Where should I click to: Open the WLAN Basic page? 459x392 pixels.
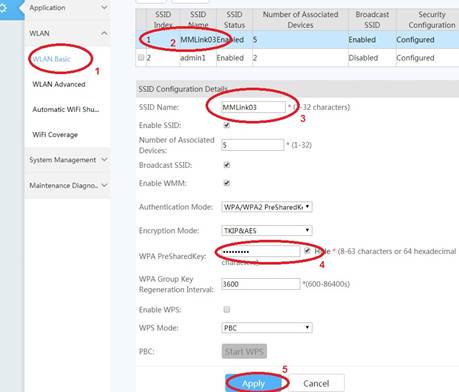point(51,59)
